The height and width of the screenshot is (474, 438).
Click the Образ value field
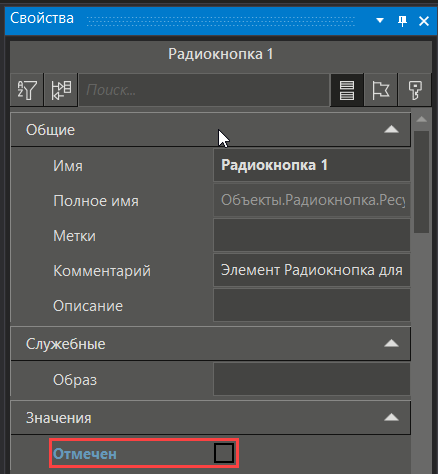click(312, 379)
